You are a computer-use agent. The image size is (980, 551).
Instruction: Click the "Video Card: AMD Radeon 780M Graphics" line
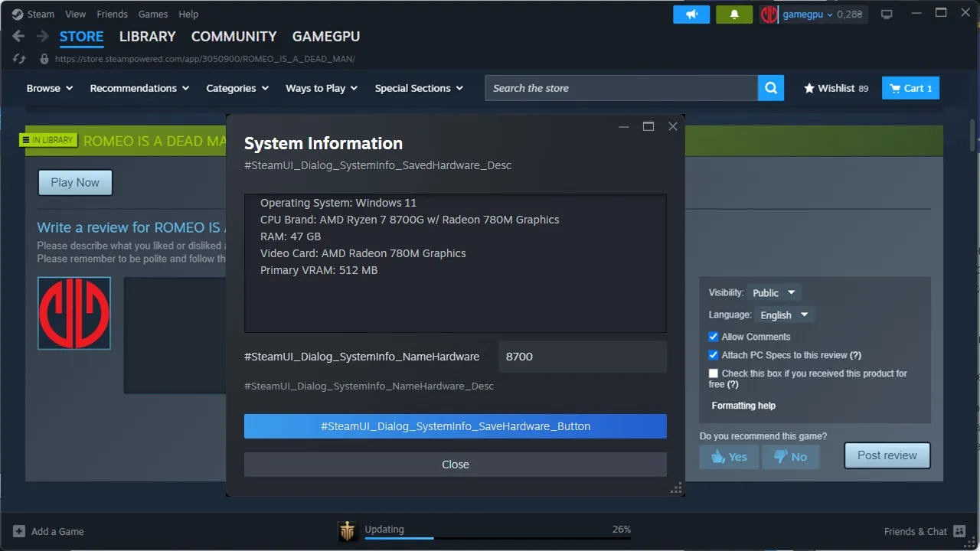pyautogui.click(x=363, y=253)
